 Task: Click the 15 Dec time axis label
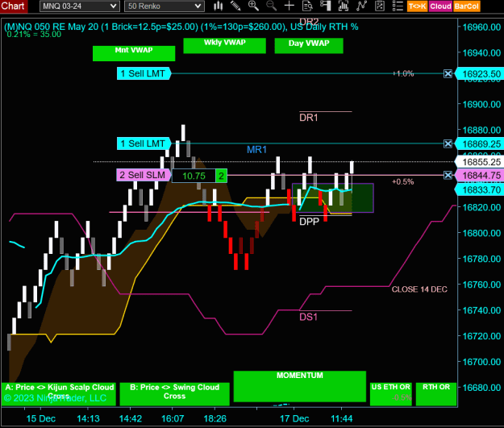pos(41,418)
